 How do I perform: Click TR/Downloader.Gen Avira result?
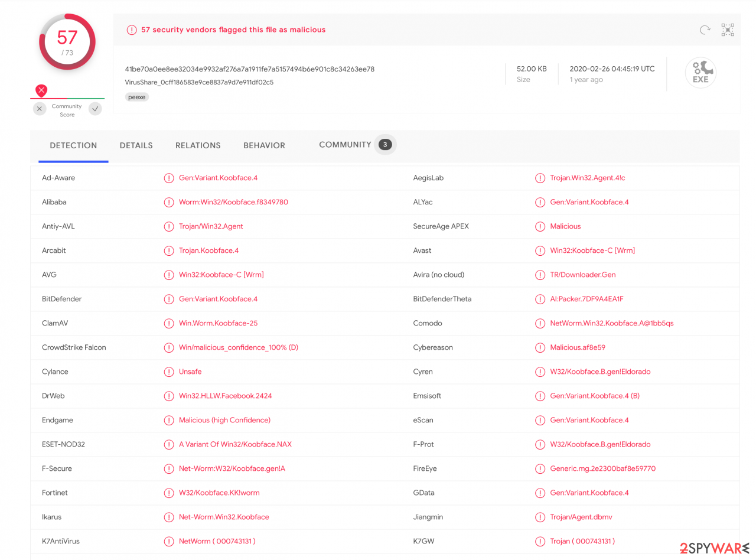[583, 275]
